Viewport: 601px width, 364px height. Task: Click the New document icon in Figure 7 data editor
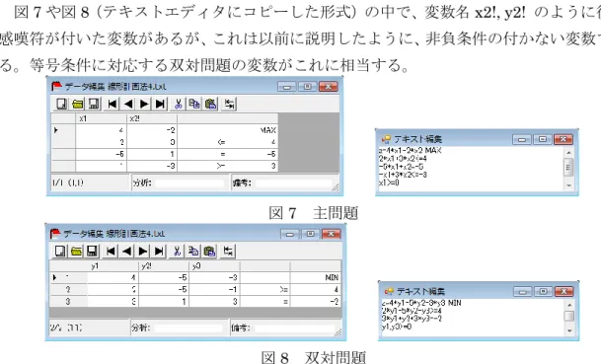click(x=61, y=104)
